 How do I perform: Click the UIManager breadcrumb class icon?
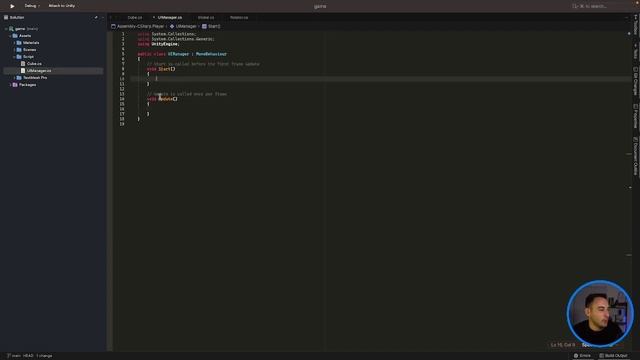(x=172, y=27)
